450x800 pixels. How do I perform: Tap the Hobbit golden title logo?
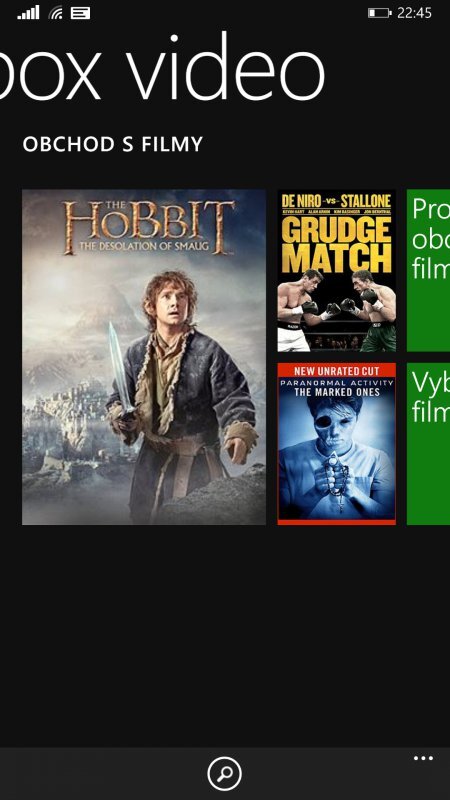(148, 228)
